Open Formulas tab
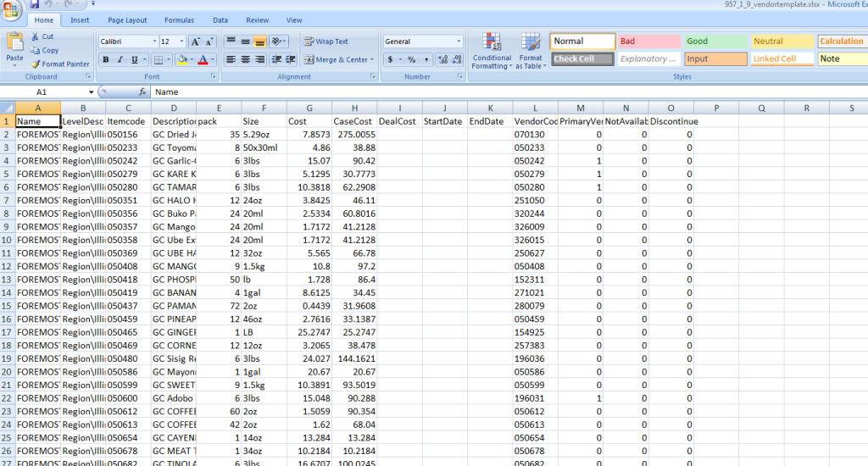Screen dimensions: 868x466 (180, 20)
